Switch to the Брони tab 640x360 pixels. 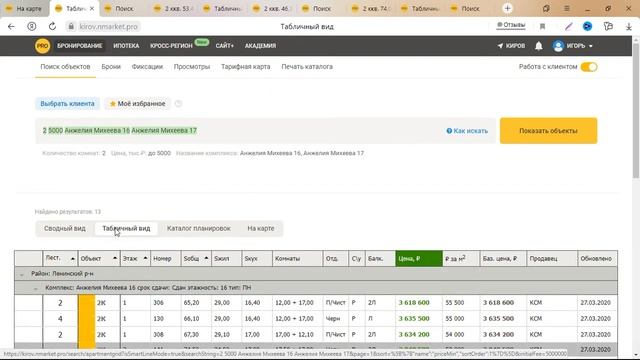[x=111, y=67]
